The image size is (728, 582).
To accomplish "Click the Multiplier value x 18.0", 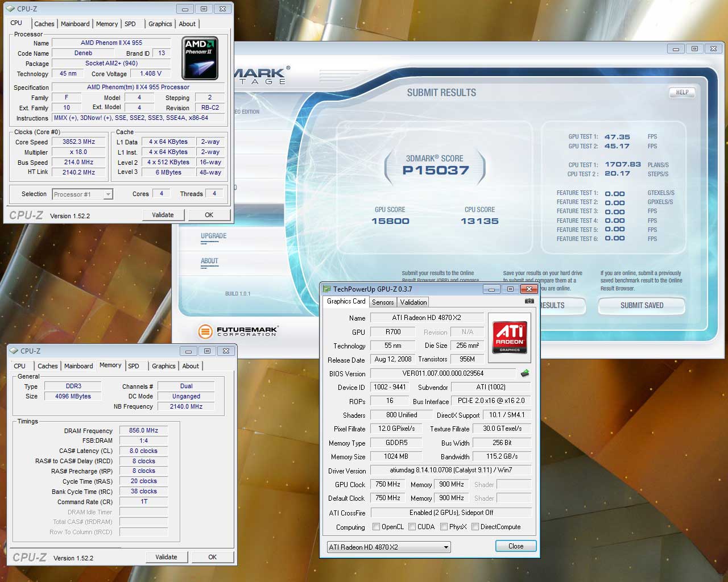I will (x=79, y=152).
